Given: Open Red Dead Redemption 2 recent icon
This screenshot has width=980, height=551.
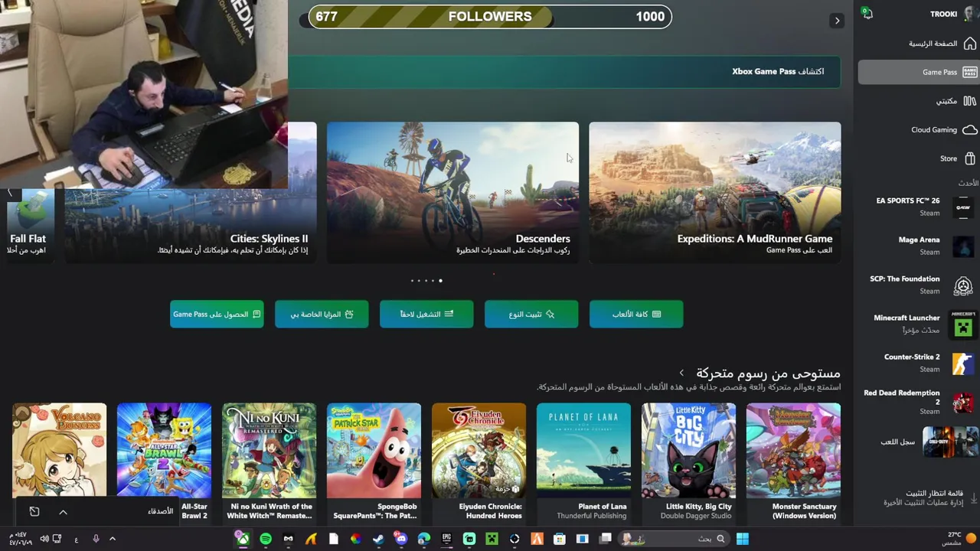Looking at the screenshot, I should [x=963, y=403].
